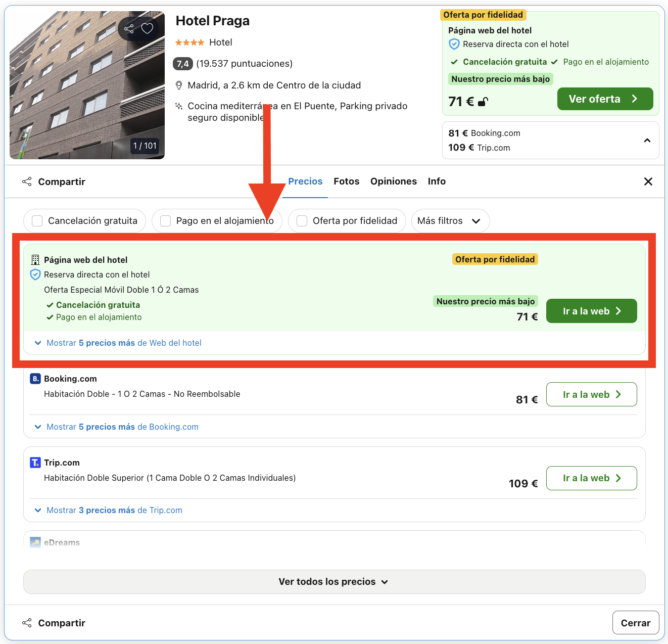Viewport: 668px width, 644px height.
Task: Click the shield icon in the top offer card
Action: [454, 44]
